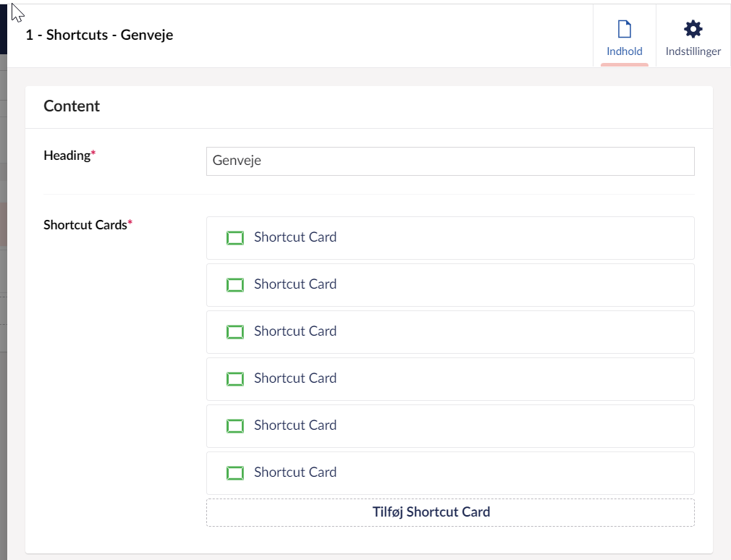Click the third Shortcut Card's green icon

[235, 332]
